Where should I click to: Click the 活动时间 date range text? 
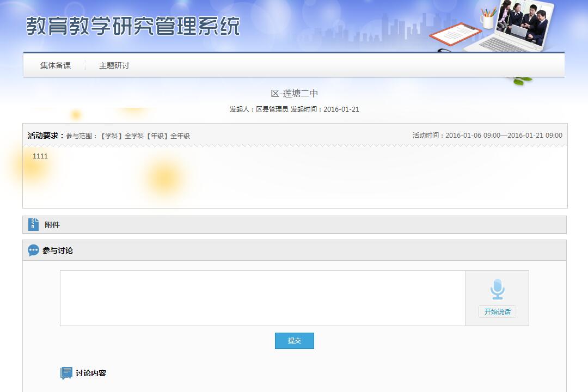tap(487, 136)
